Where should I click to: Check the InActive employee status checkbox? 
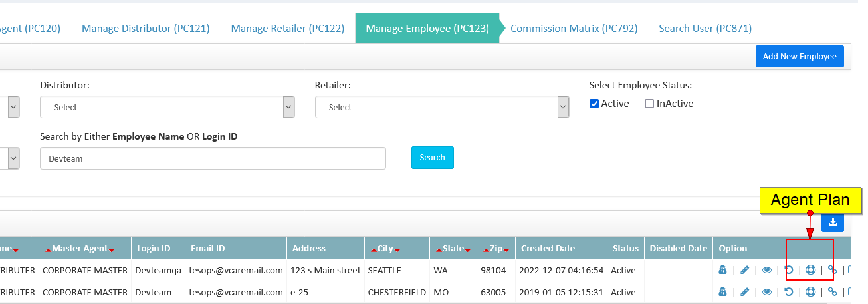coord(649,104)
